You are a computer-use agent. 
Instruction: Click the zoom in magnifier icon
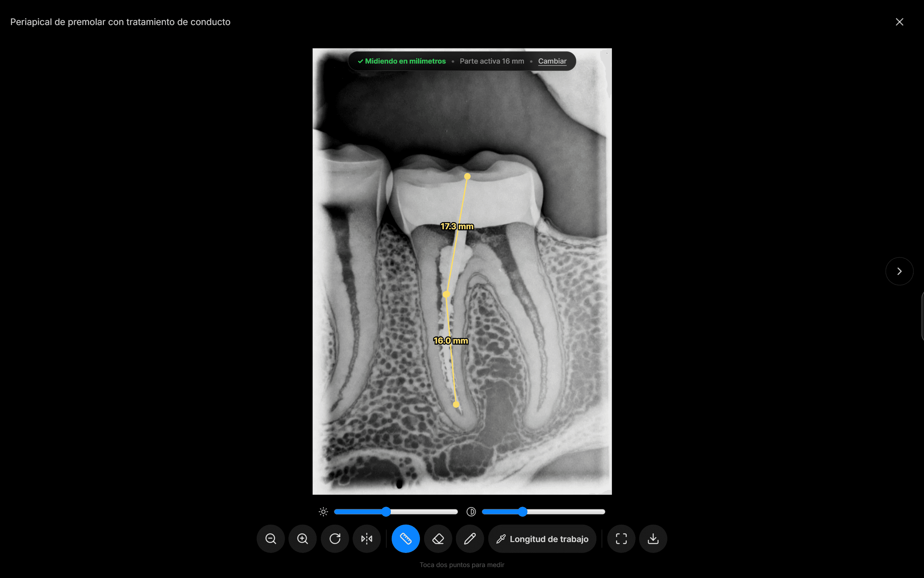point(303,539)
